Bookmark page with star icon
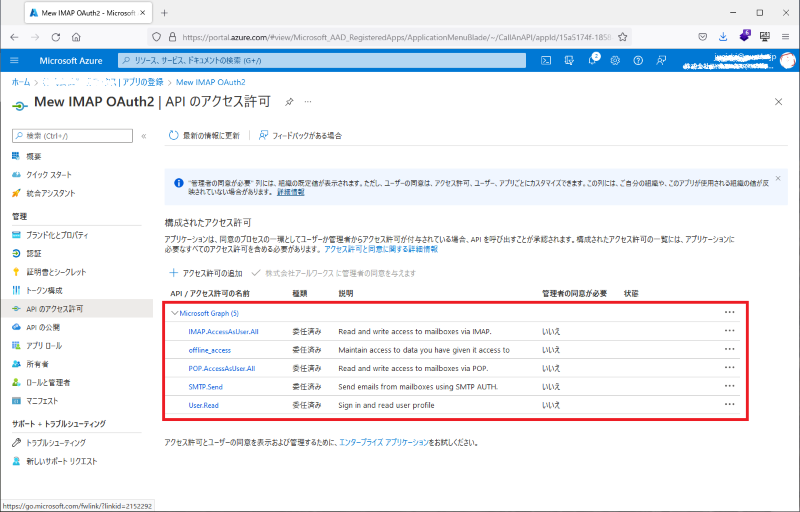Image resolution: width=800 pixels, height=512 pixels. 622,37
